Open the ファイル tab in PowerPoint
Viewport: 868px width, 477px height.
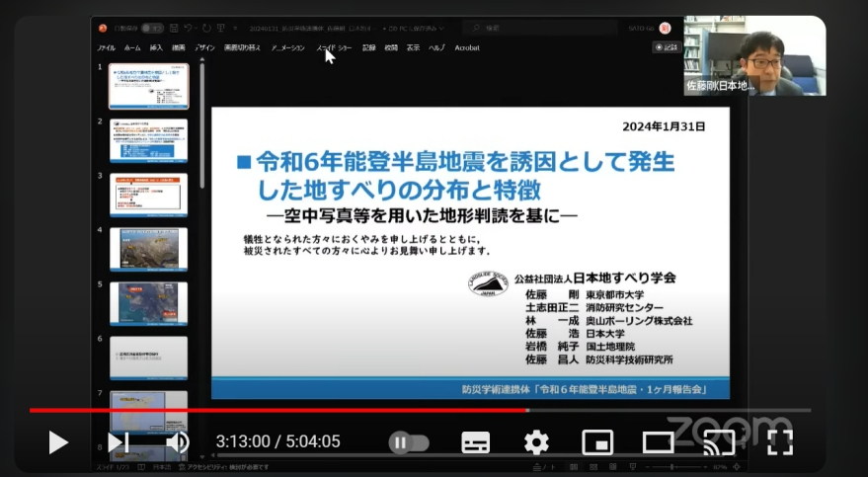click(x=107, y=48)
